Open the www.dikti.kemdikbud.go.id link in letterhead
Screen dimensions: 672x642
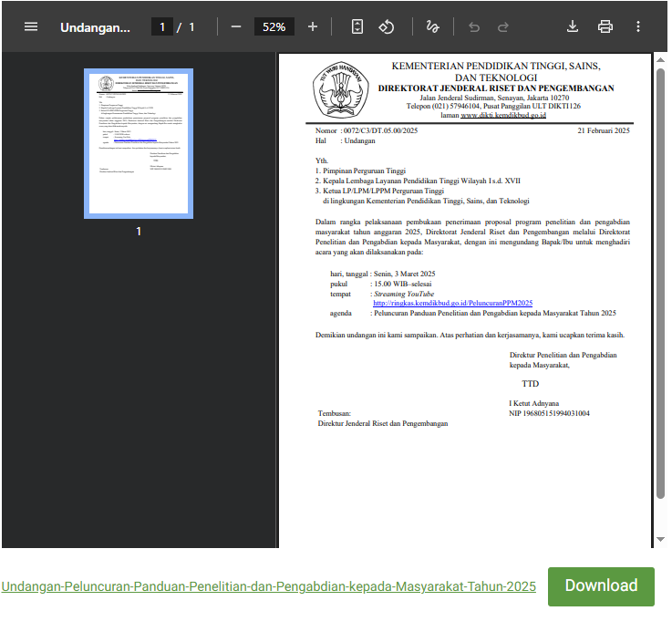tap(503, 116)
